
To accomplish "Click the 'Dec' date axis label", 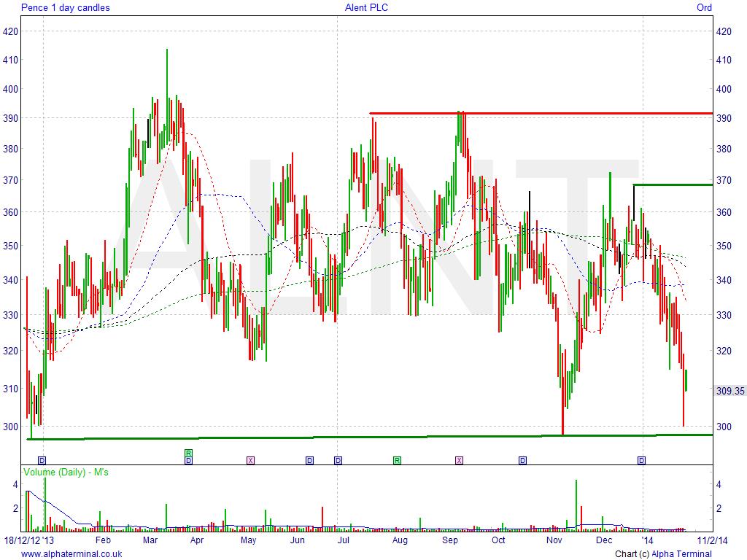I will (604, 540).
